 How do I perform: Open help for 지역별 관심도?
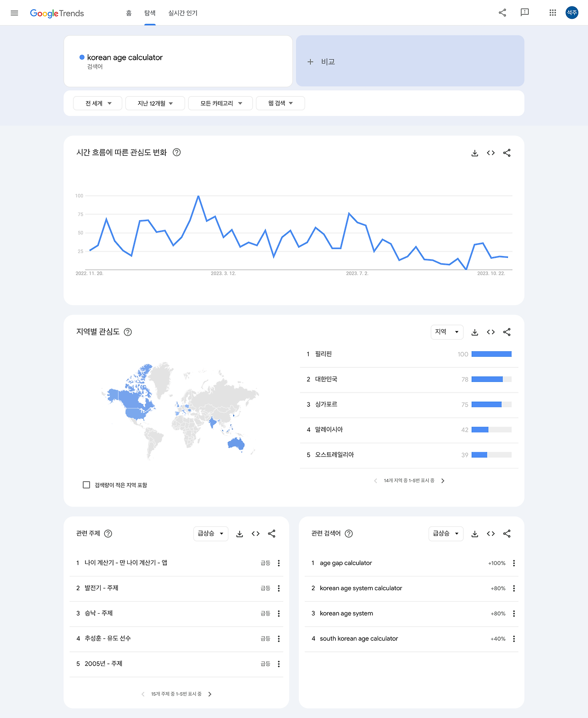click(x=128, y=332)
